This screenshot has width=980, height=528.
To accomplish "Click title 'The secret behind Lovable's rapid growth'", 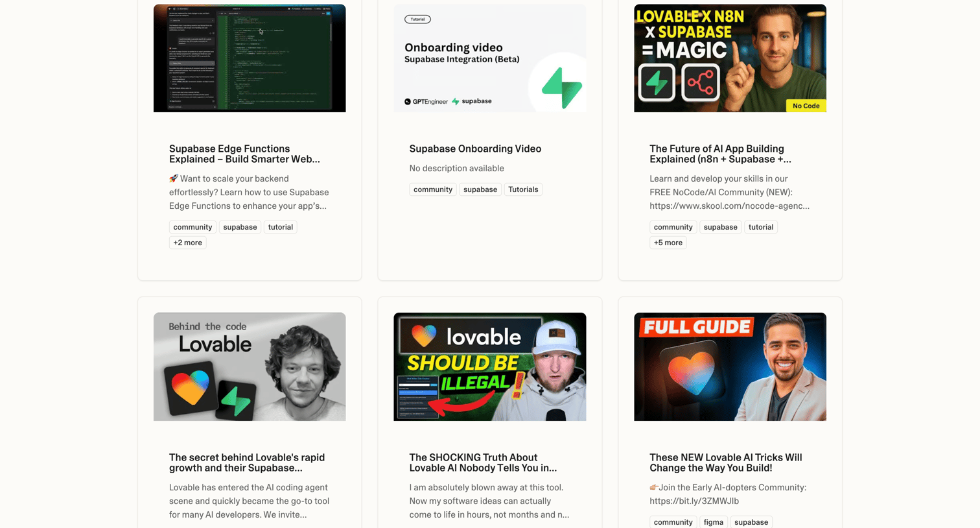I will 247,462.
